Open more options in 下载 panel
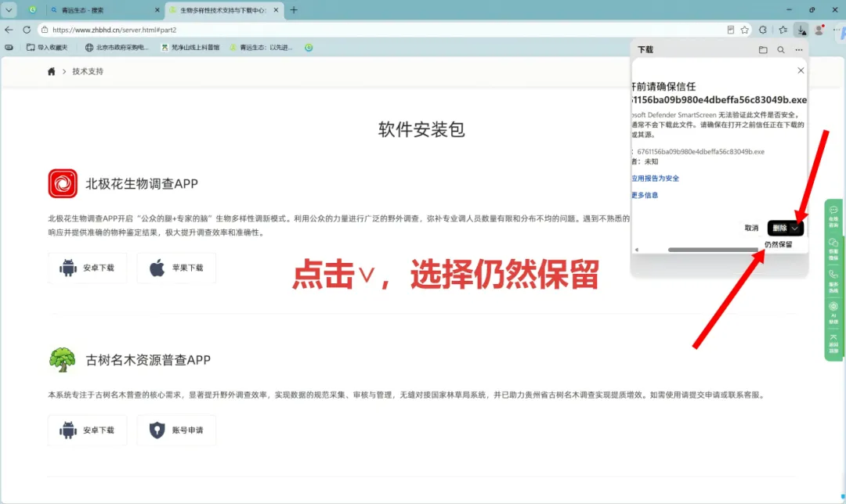 point(798,49)
